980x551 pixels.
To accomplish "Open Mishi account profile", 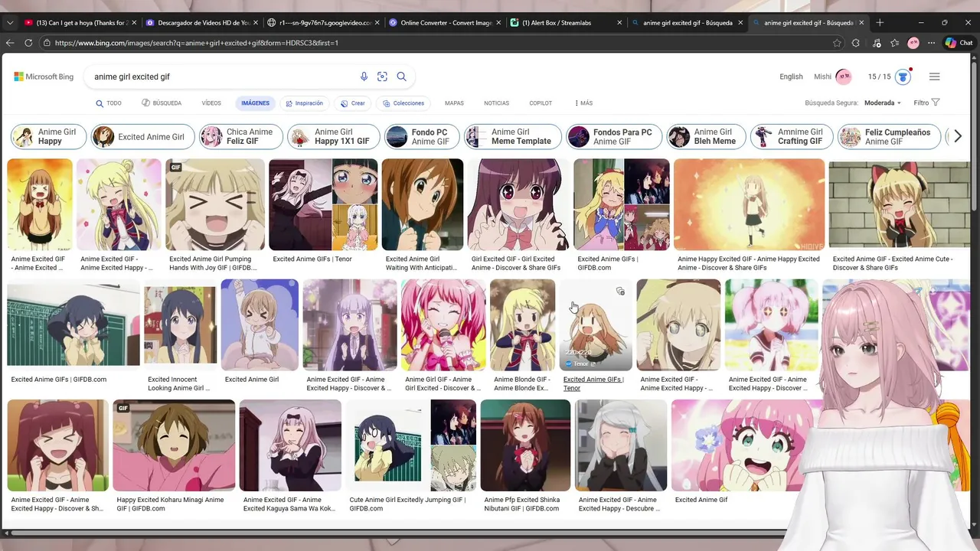I will (x=831, y=77).
